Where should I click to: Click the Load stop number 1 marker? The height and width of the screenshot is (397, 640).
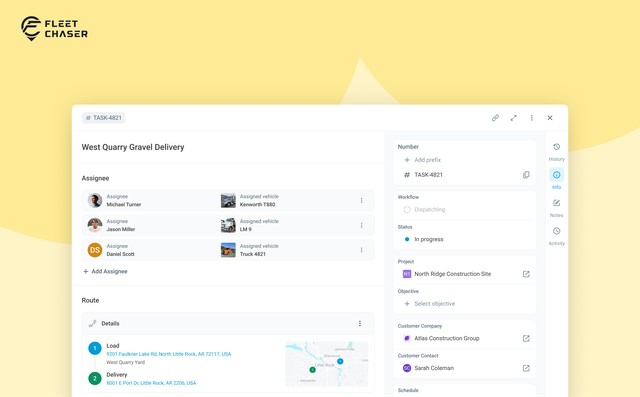click(x=95, y=348)
